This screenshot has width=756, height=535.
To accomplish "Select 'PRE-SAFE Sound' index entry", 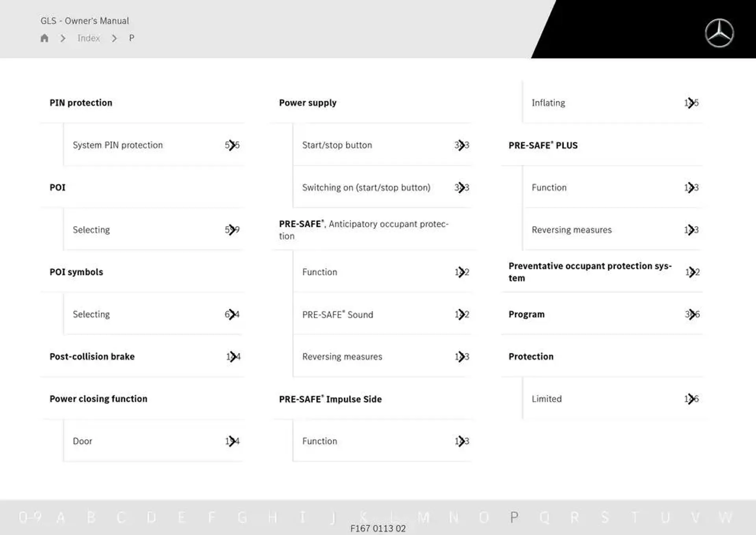I will 337,314.
